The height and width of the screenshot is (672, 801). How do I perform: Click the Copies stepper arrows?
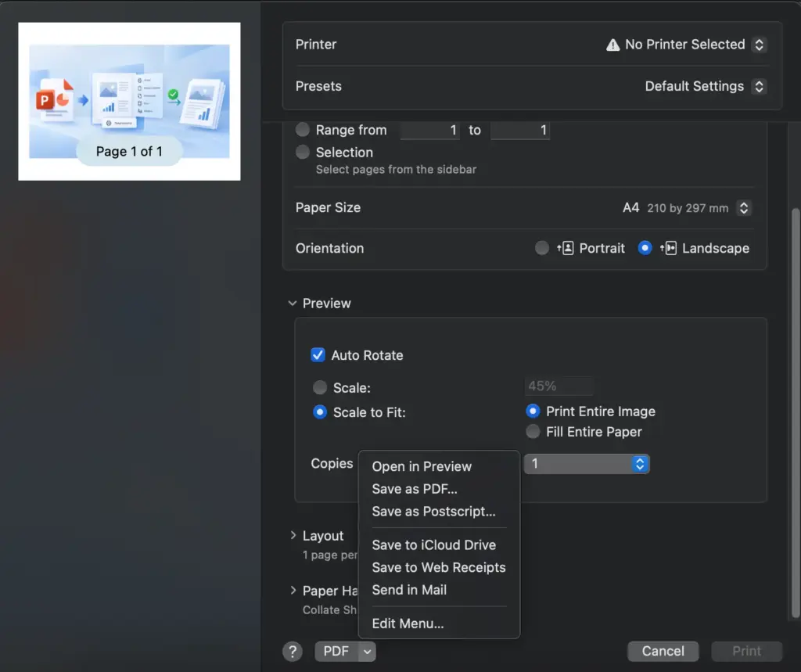coord(640,464)
